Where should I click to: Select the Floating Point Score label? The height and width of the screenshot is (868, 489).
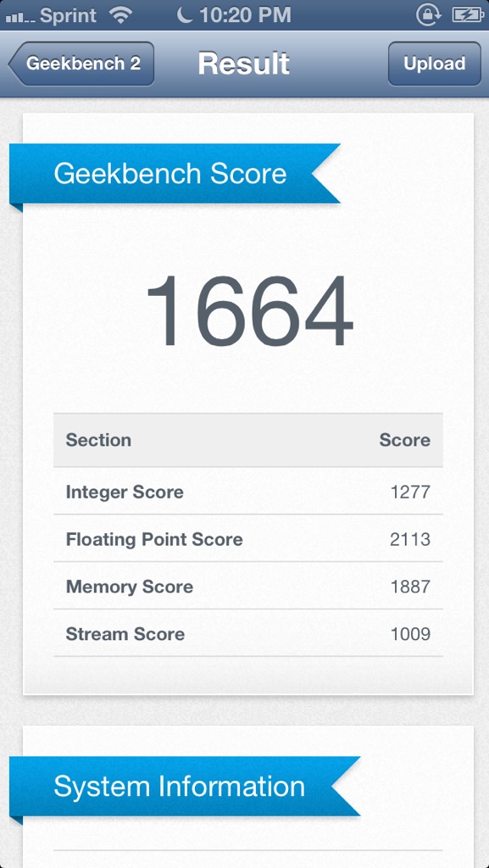(154, 540)
